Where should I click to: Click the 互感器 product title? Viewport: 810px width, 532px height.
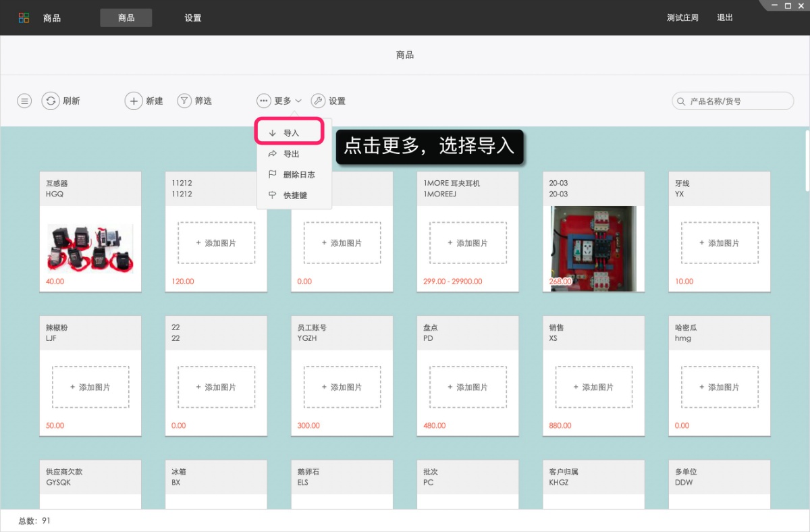(x=57, y=183)
